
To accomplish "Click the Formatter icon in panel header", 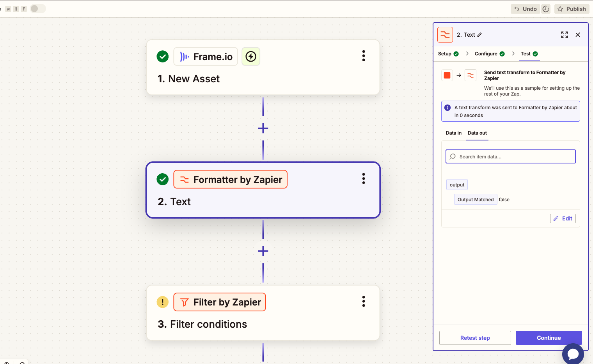I will point(445,35).
